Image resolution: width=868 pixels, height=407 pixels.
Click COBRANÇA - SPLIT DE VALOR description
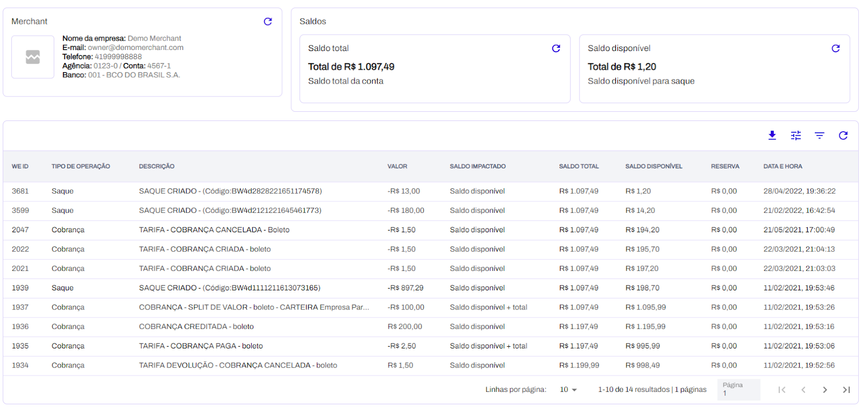pyautogui.click(x=254, y=308)
